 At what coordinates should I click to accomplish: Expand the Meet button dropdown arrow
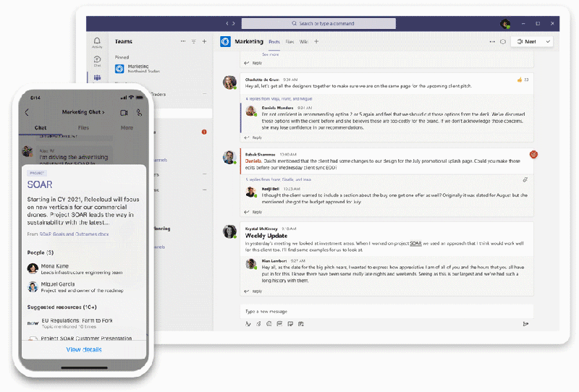pos(547,42)
